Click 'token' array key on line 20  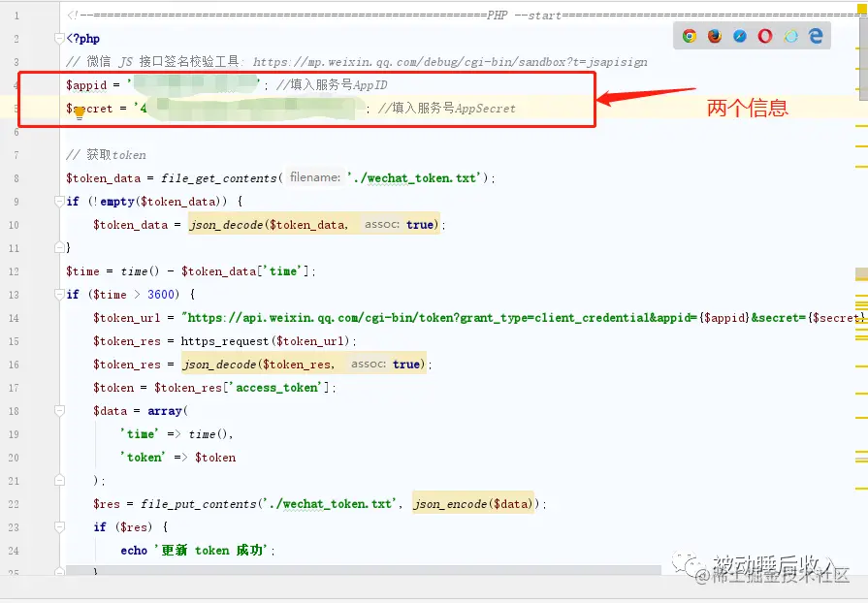point(143,458)
